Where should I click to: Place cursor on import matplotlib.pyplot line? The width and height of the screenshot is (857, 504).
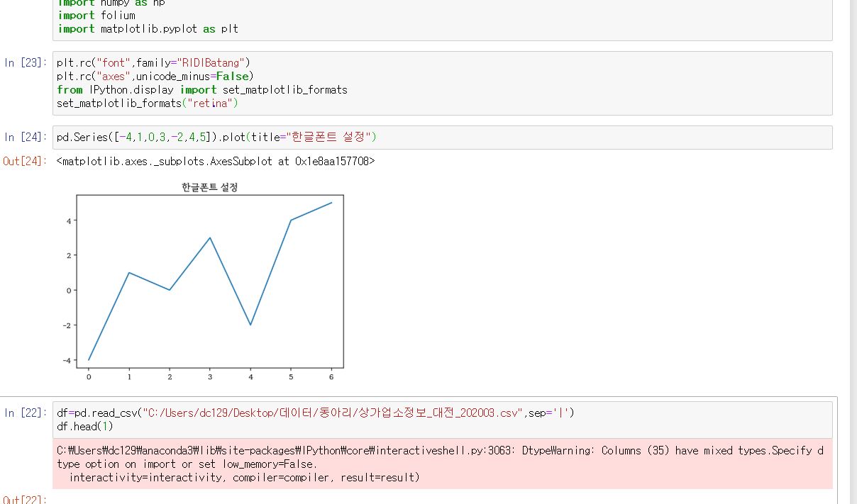click(148, 29)
